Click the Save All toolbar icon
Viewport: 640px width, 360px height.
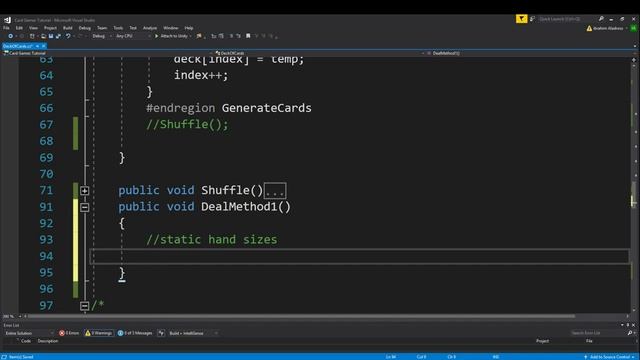click(58, 36)
